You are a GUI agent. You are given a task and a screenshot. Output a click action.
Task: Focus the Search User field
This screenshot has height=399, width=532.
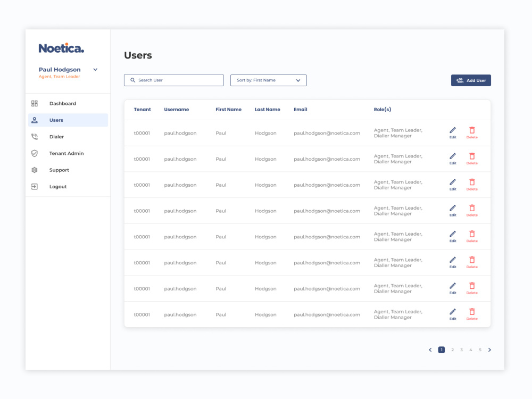[174, 80]
